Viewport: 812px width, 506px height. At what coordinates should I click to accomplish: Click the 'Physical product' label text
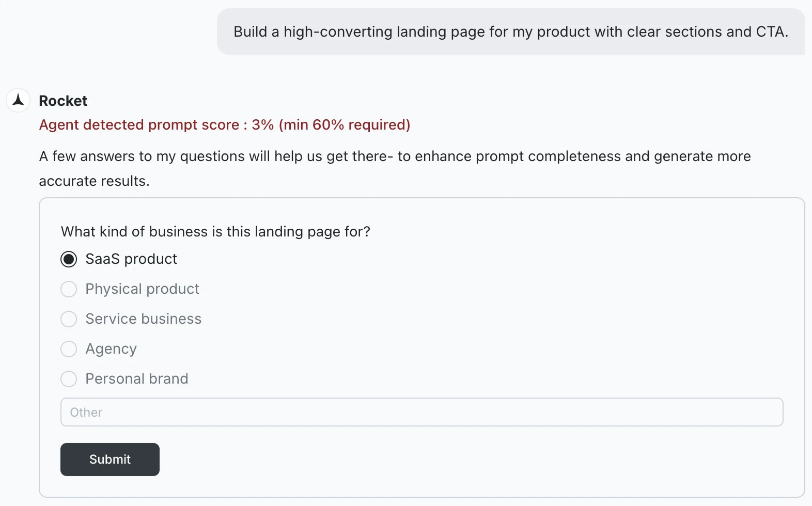(142, 289)
